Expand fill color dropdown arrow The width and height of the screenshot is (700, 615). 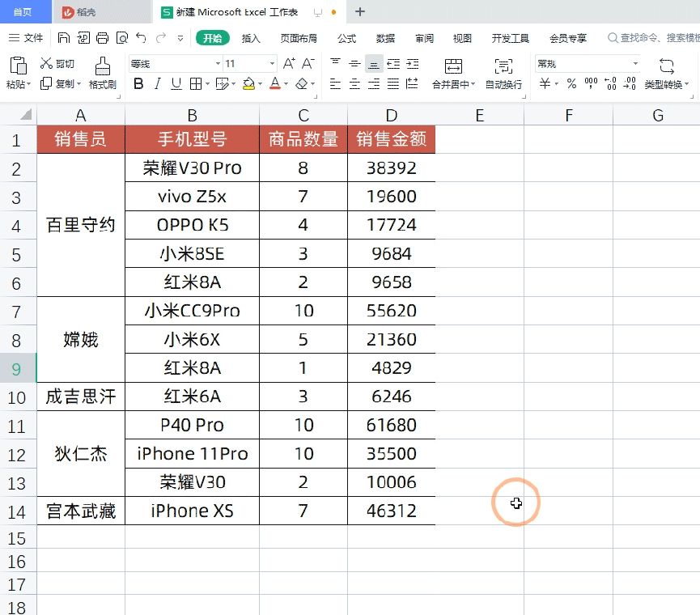[x=261, y=84]
